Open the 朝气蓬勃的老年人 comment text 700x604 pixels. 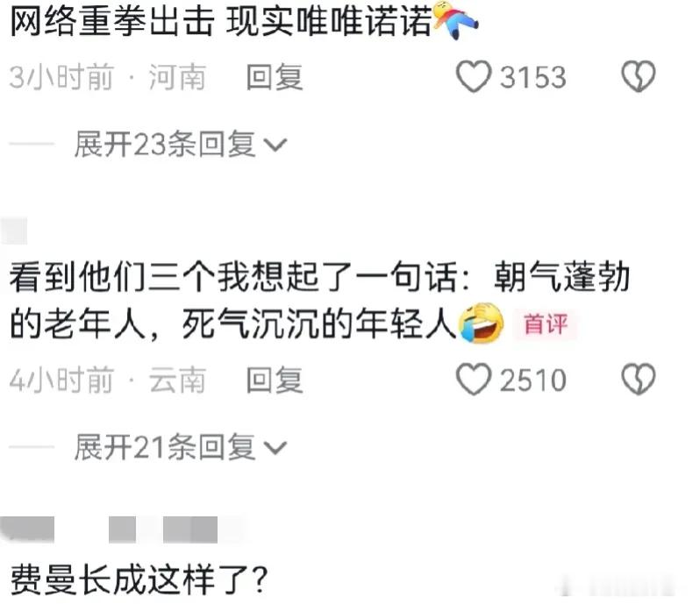319,301
